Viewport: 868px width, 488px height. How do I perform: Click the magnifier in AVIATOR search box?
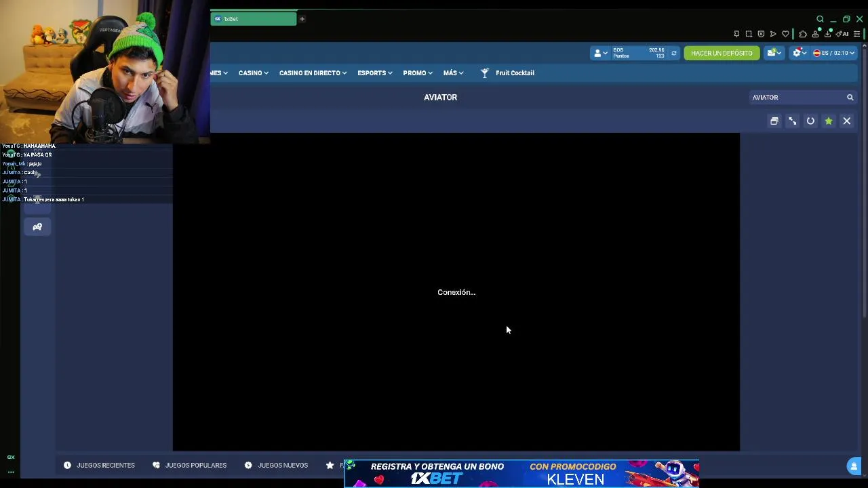point(850,98)
